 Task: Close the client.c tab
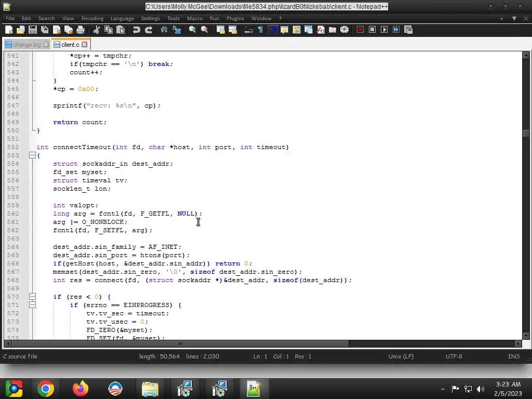click(85, 45)
